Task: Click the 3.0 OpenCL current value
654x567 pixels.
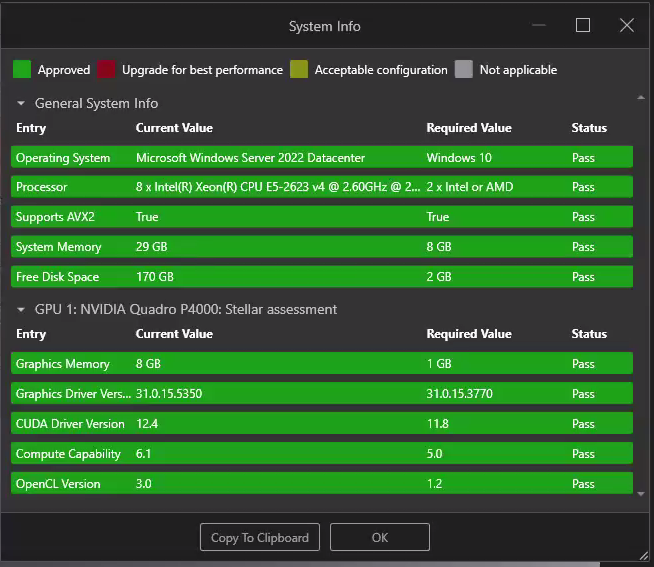Action: tap(143, 484)
